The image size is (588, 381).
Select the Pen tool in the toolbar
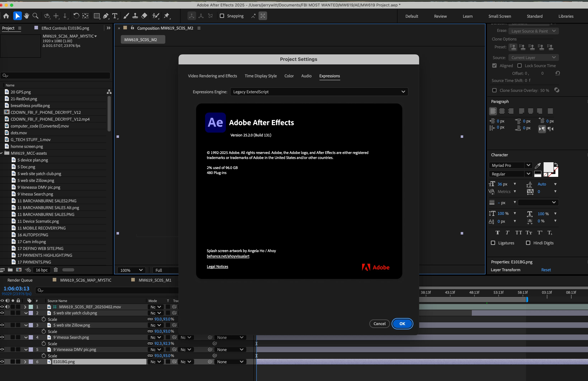click(x=106, y=16)
